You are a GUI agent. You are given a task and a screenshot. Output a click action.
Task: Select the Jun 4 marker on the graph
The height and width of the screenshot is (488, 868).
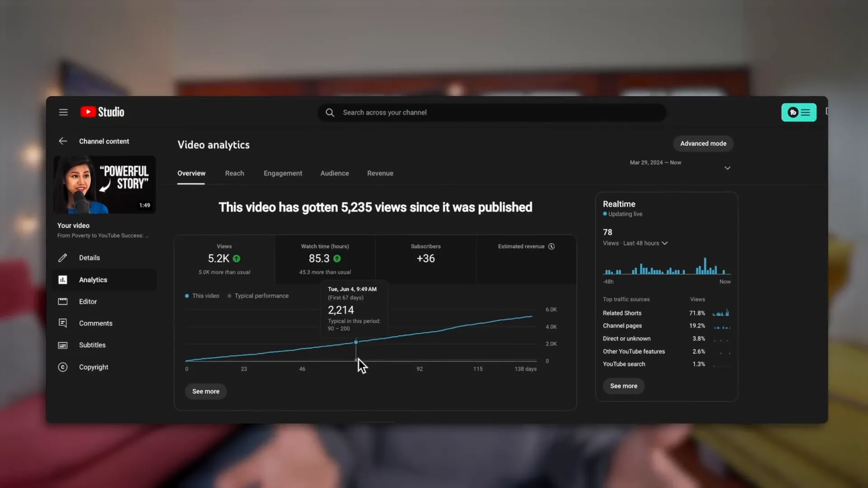(356, 343)
